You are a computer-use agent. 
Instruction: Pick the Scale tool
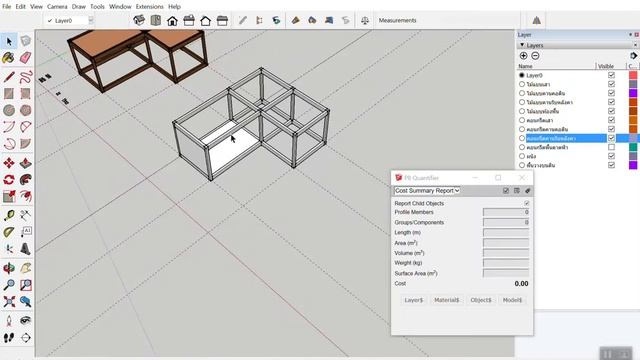coord(9,196)
